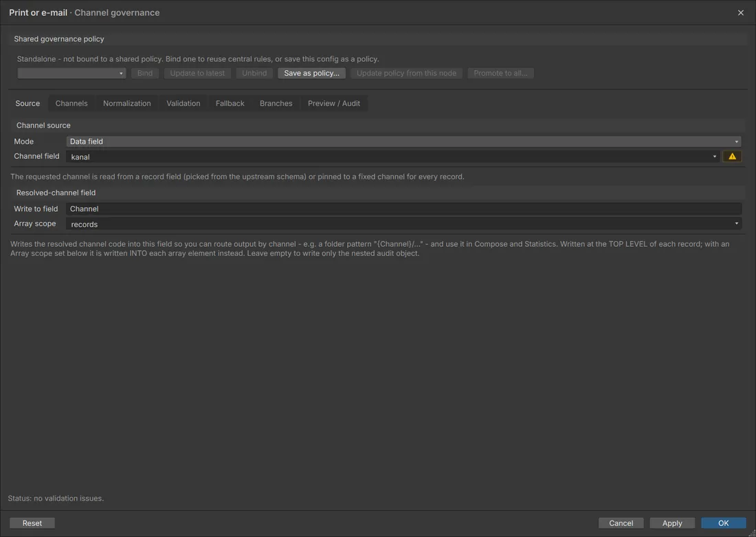Switch to the Source tab

[x=27, y=103]
